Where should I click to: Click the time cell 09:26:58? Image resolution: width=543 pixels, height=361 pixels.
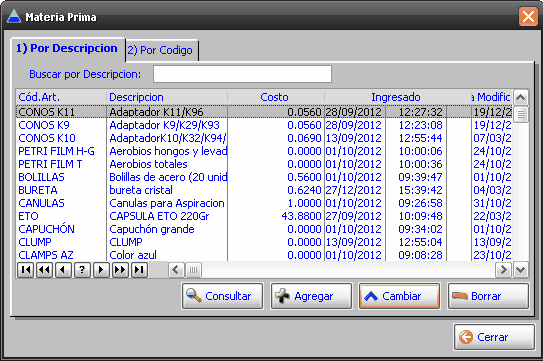pos(420,203)
